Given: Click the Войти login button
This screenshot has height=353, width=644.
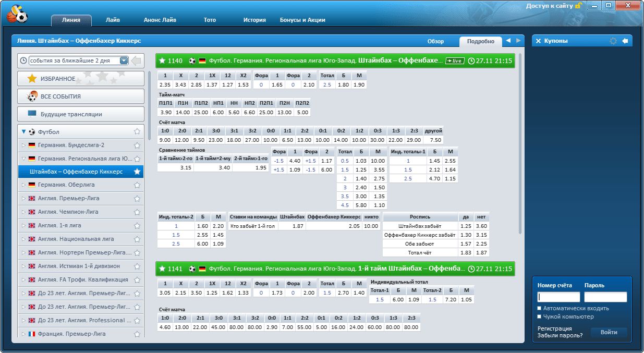Looking at the screenshot, I should click(x=609, y=332).
